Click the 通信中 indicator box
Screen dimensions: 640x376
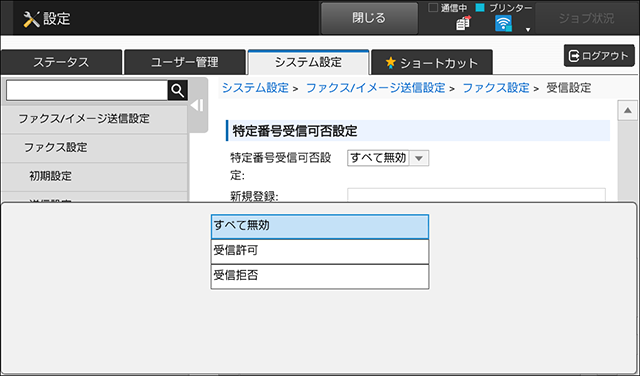pyautogui.click(x=433, y=8)
